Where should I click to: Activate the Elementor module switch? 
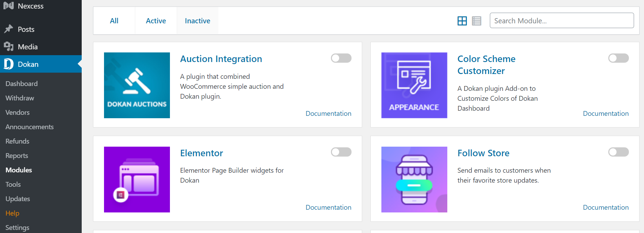point(341,152)
